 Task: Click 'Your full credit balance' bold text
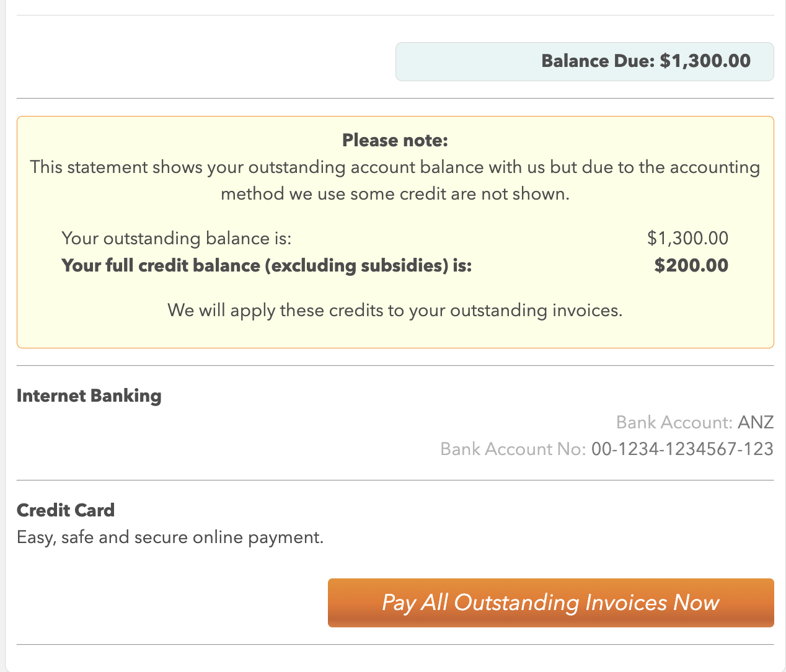pyautogui.click(x=267, y=265)
